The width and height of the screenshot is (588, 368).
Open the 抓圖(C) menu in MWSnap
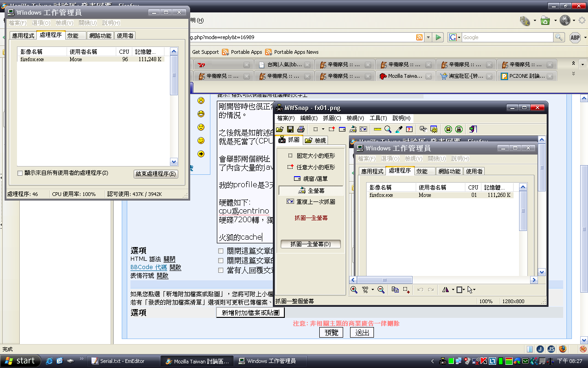pos(332,118)
